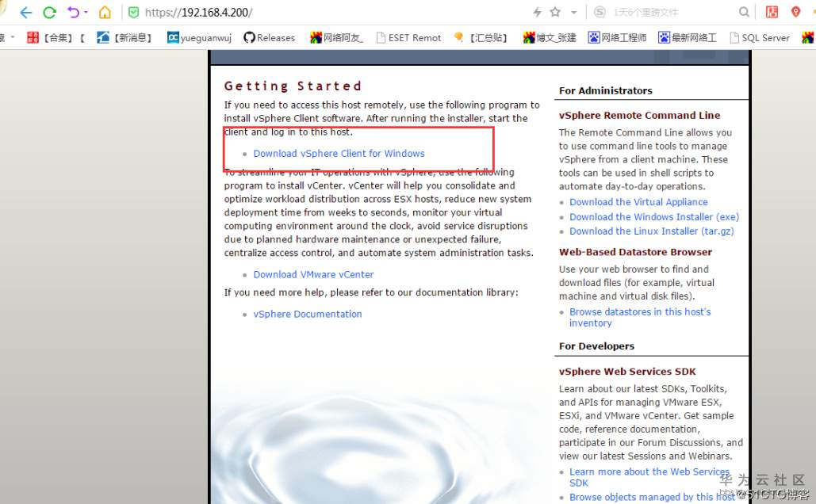This screenshot has height=504, width=816.
Task: Open the 网络工程师 bookmark
Action: [x=617, y=37]
